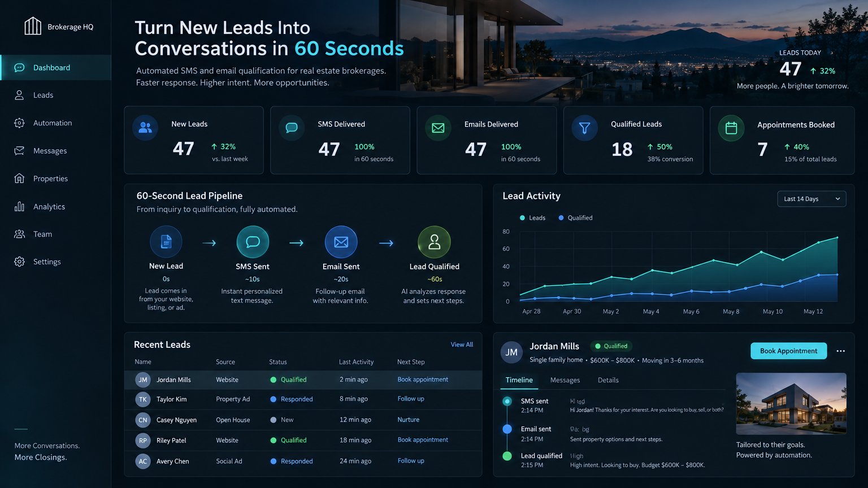This screenshot has width=868, height=488.
Task: Toggle the Qualified series in chart legend
Action: coord(575,218)
